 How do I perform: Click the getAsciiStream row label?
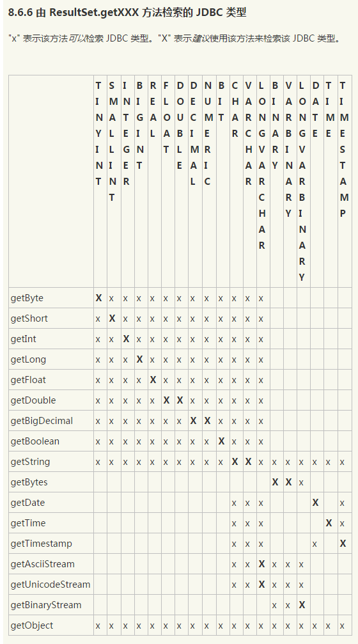[43, 564]
